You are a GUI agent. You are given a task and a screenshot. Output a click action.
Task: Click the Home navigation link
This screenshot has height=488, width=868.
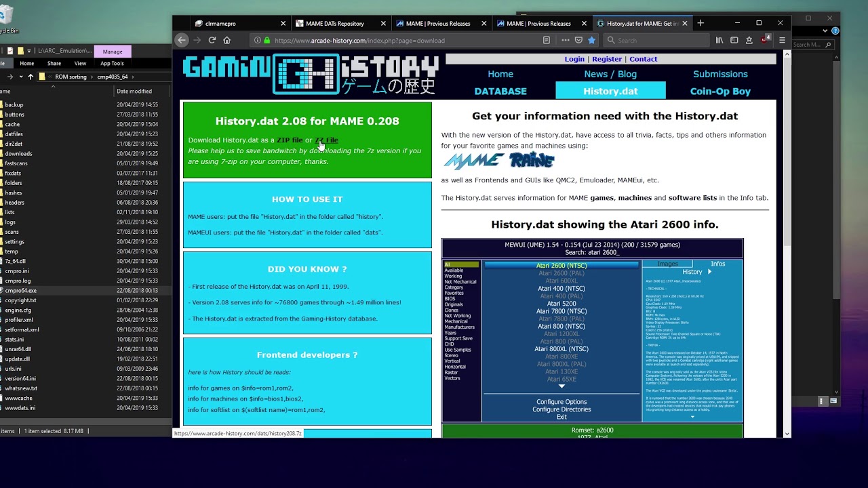[x=500, y=74]
